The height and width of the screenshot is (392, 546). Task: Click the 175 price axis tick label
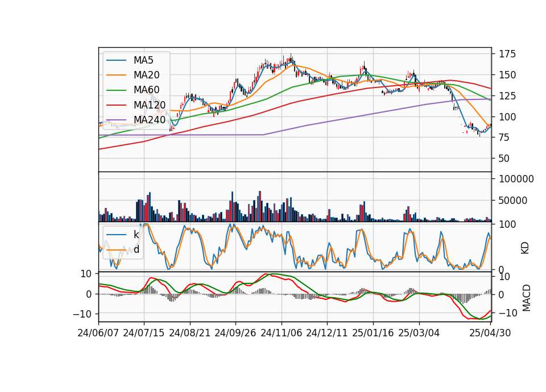[507, 55]
